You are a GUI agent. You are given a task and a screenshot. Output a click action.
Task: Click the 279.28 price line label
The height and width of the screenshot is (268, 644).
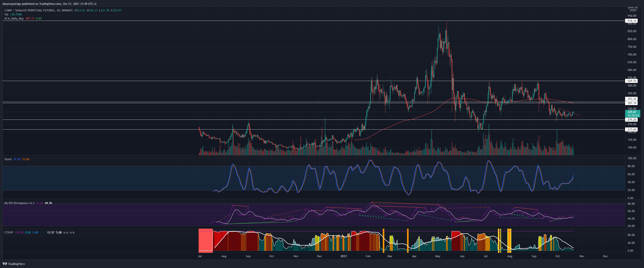click(632, 120)
